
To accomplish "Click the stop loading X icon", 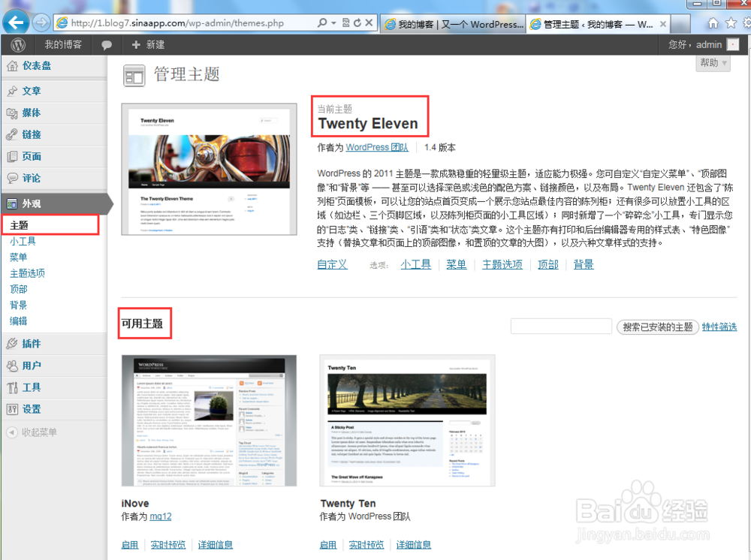I will [369, 23].
